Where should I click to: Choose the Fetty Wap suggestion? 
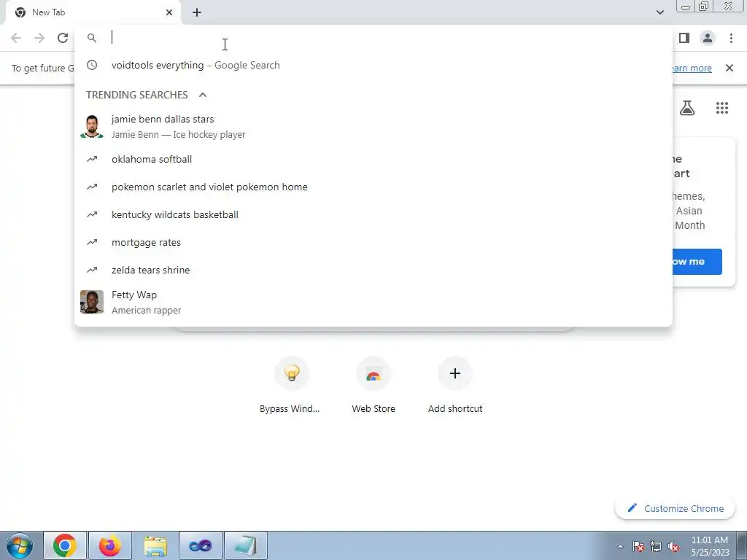(373, 303)
